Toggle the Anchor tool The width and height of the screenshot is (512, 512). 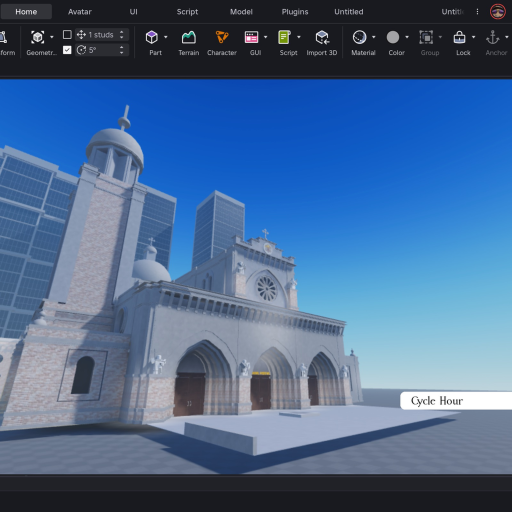(493, 37)
